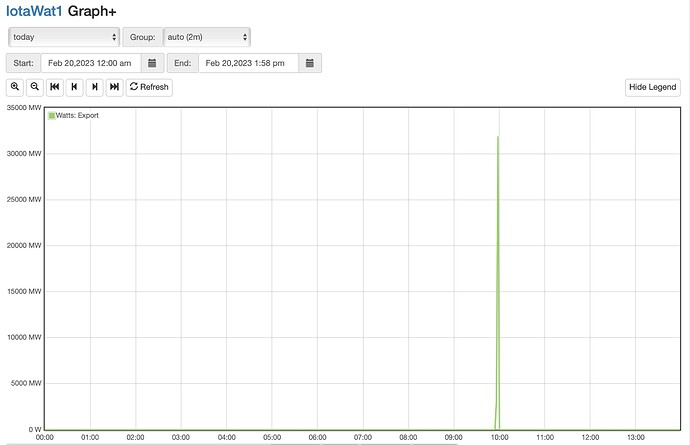This screenshot has height=445, width=690.
Task: Step forward with the next arrow icon
Action: [95, 87]
